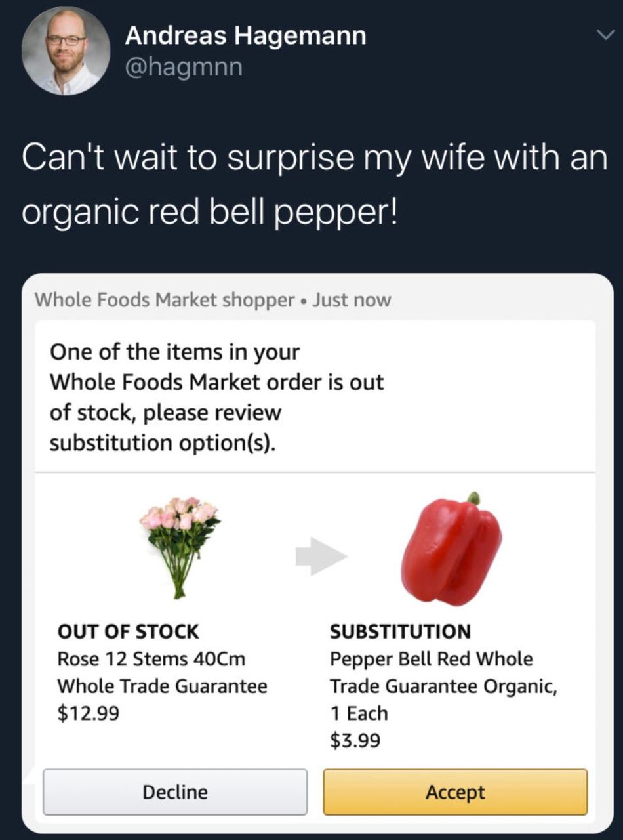Click the pink roses bouquet image

[179, 546]
